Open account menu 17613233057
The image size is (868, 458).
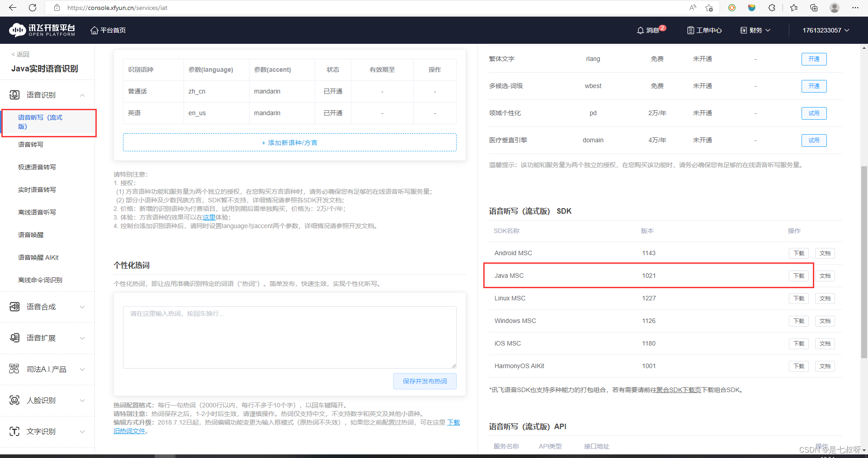[x=826, y=30]
